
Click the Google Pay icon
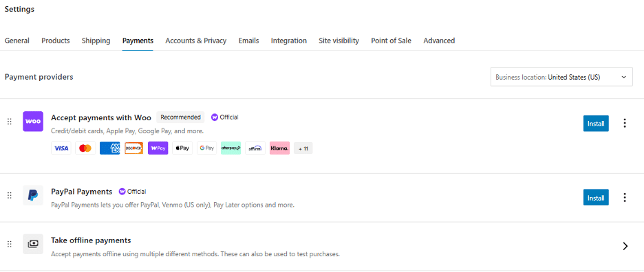click(x=206, y=148)
